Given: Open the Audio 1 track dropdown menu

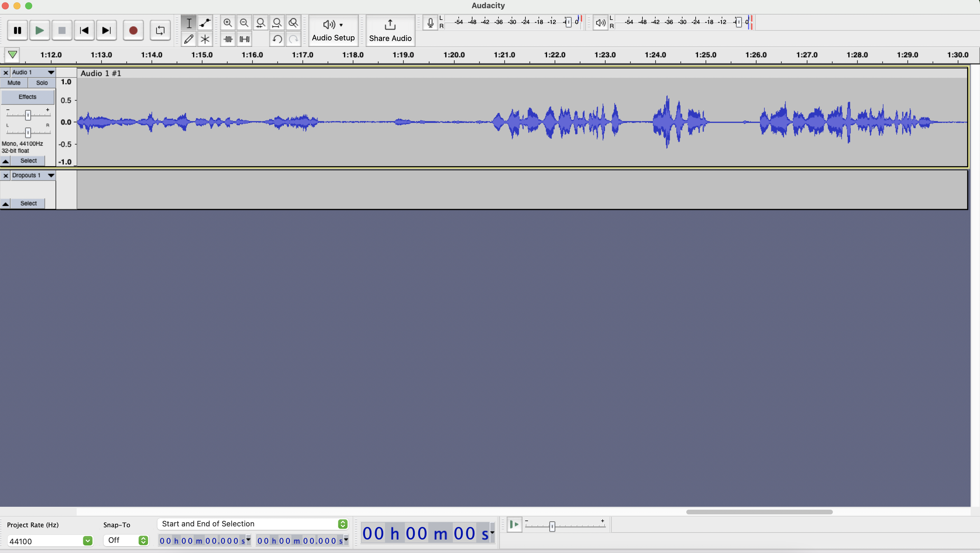Looking at the screenshot, I should (51, 72).
